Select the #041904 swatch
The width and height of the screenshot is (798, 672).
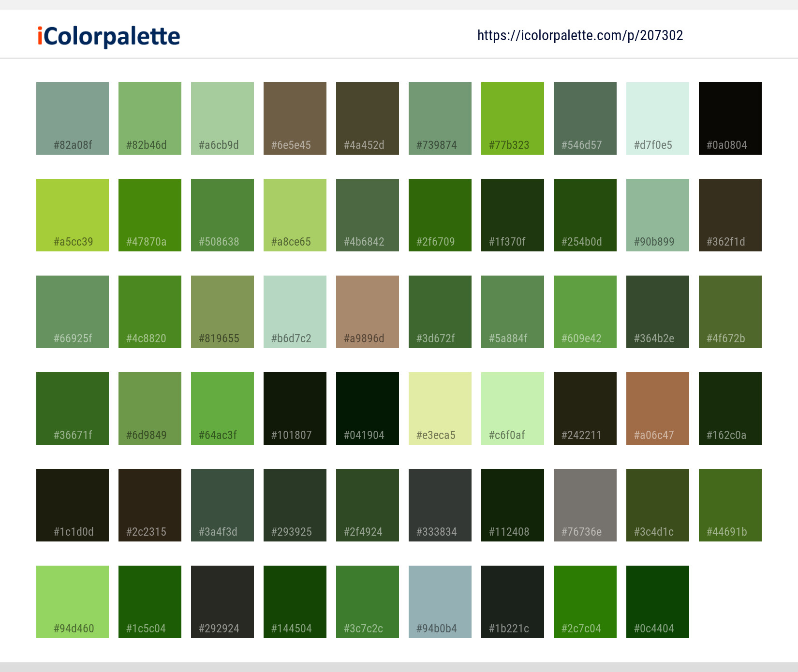(x=368, y=409)
